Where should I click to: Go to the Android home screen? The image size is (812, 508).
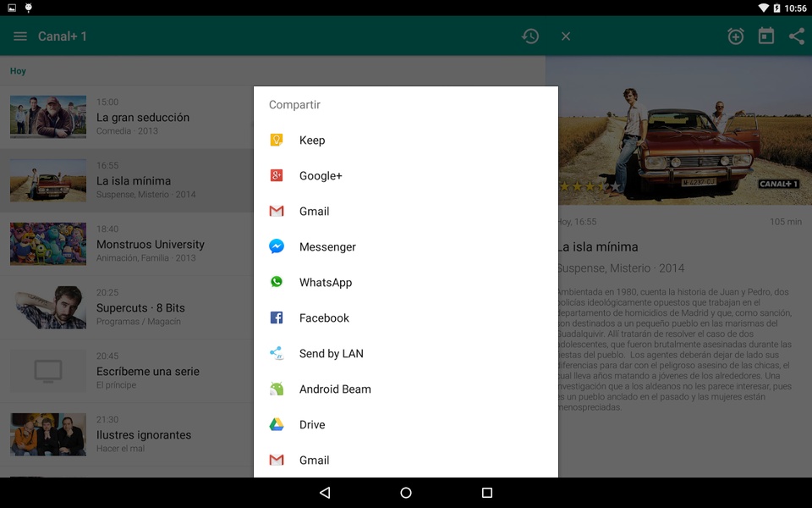coord(406,493)
